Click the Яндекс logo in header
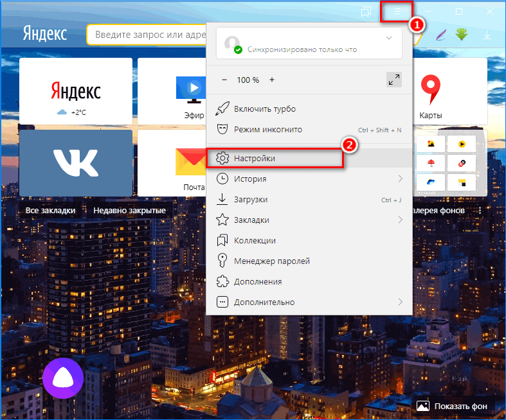The image size is (506, 420). [45, 33]
